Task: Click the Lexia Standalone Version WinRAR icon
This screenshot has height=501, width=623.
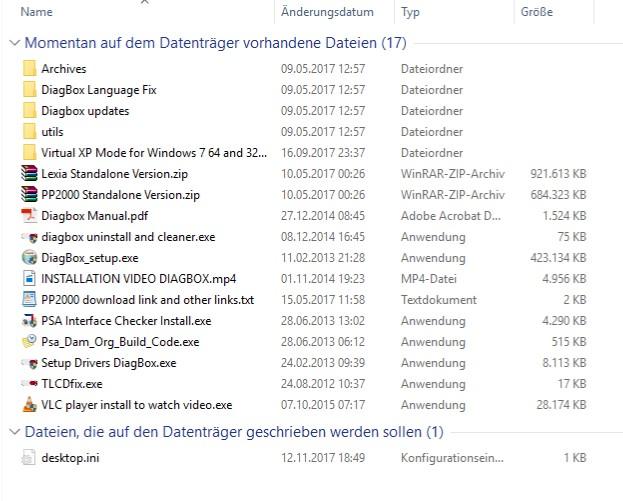Action: [x=29, y=174]
